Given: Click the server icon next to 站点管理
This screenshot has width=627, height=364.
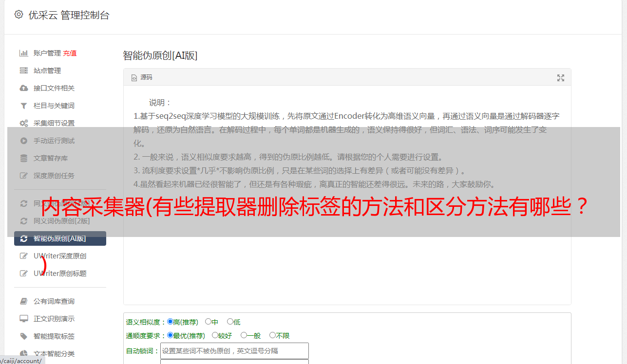Looking at the screenshot, I should tap(23, 71).
